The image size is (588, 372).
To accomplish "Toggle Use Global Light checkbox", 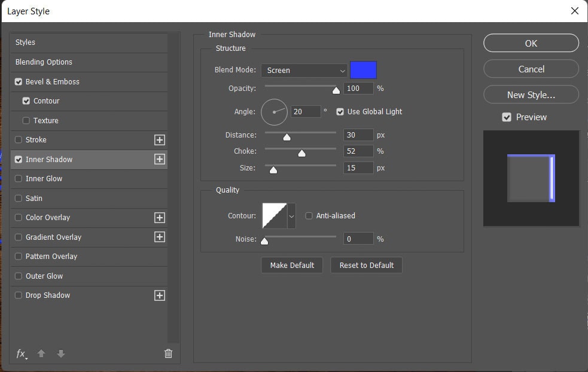I will 340,112.
